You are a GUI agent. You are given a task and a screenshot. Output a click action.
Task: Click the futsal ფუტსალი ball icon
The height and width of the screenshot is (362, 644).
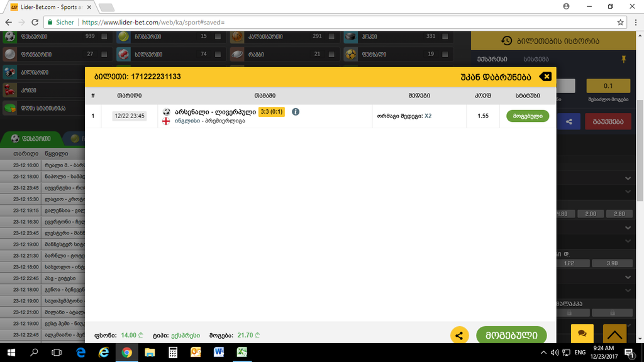click(x=351, y=54)
